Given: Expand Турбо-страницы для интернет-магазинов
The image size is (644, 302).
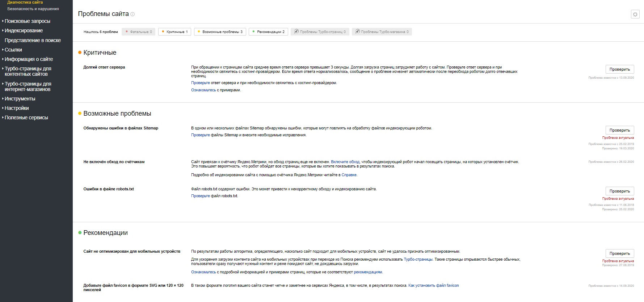Looking at the screenshot, I should [x=28, y=87].
